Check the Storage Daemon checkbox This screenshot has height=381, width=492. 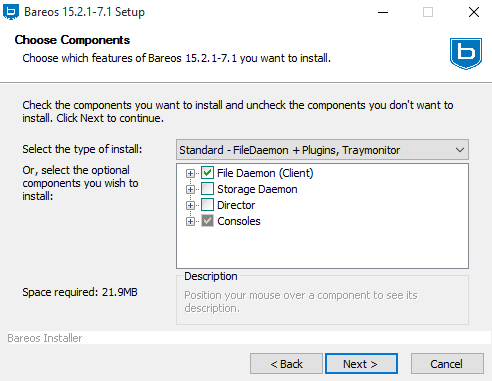pyautogui.click(x=207, y=189)
